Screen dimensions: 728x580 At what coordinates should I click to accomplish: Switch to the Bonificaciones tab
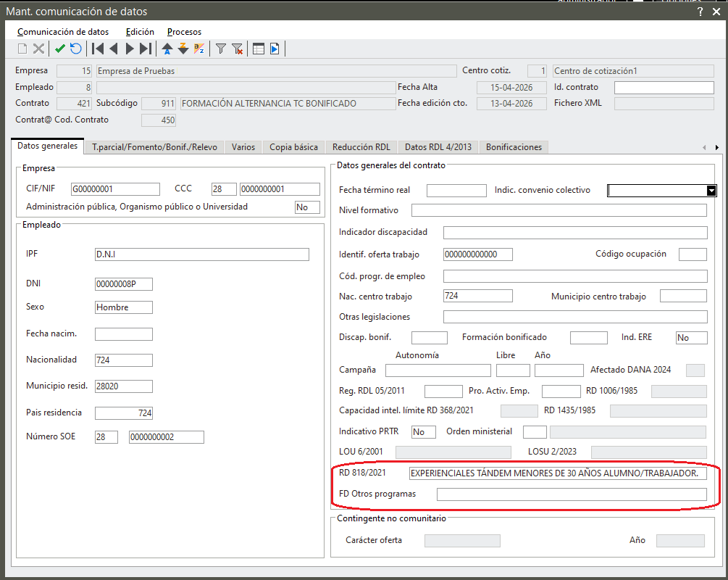tap(514, 147)
